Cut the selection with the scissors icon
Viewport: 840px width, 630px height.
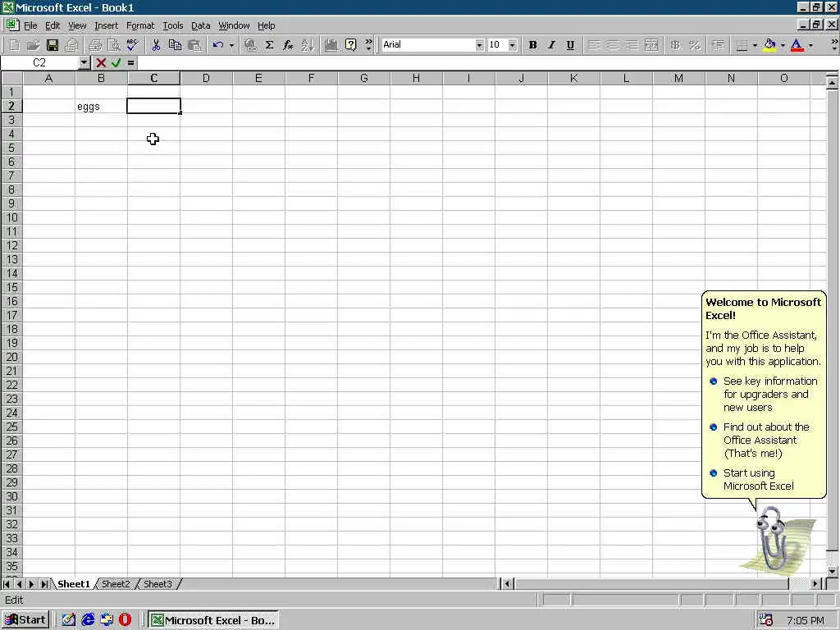[x=156, y=45]
